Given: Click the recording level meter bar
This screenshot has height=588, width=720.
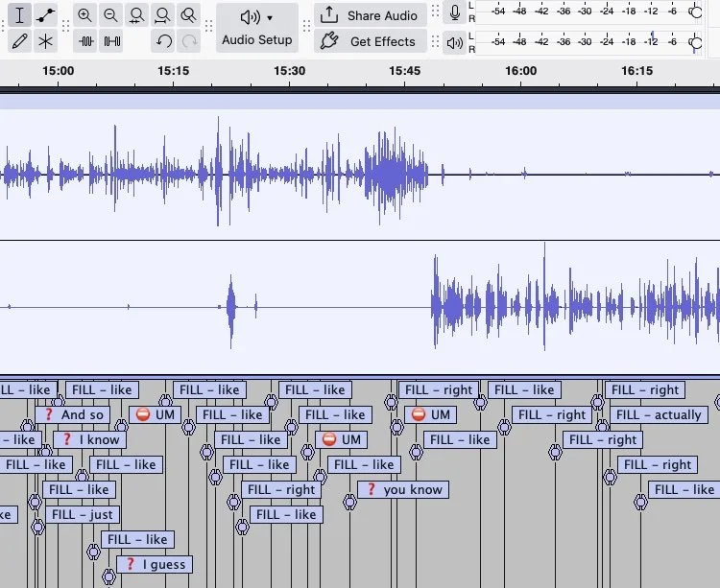Looking at the screenshot, I should pos(588,12).
